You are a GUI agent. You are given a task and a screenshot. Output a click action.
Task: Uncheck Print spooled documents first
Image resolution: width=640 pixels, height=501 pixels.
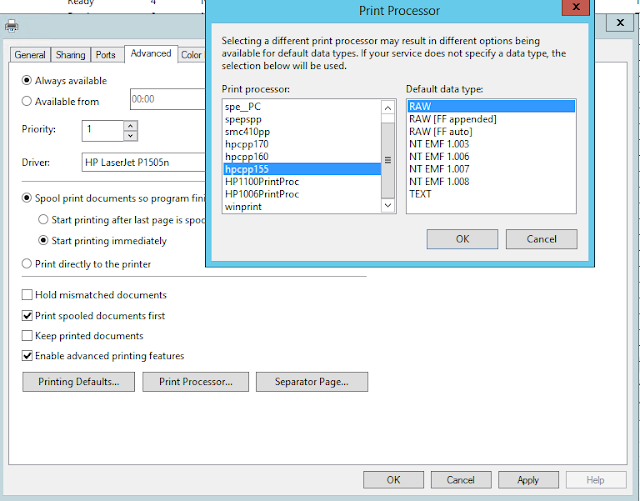point(27,316)
